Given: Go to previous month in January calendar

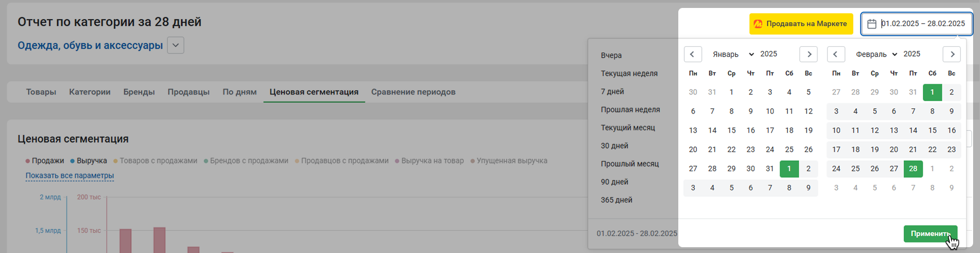Looking at the screenshot, I should tap(693, 54).
